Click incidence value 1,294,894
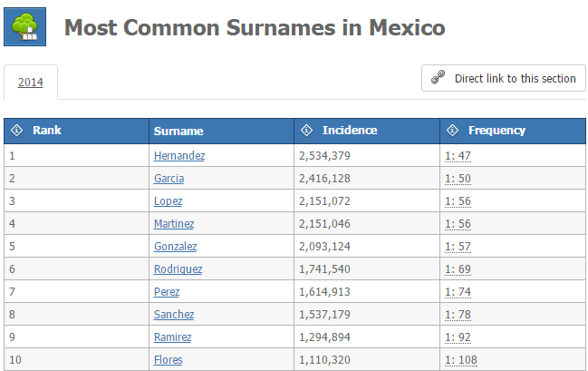588x371 pixels. 324,337
